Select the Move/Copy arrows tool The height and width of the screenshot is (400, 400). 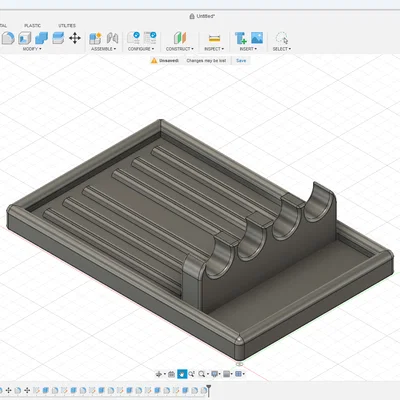(75, 38)
